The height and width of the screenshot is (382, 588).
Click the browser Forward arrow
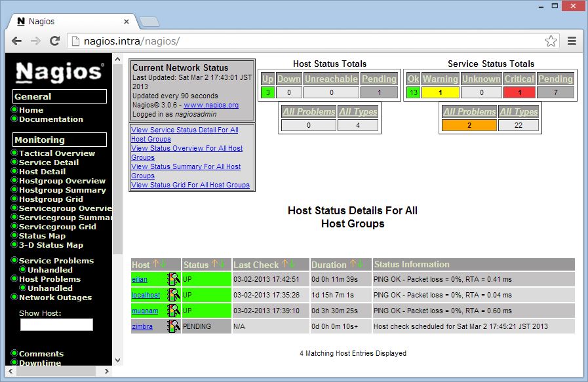tap(35, 41)
